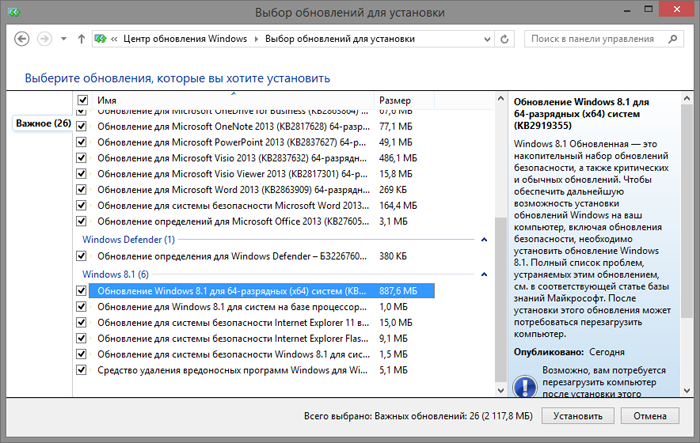Click the 486,1 МБ size value
The height and width of the screenshot is (443, 700).
click(398, 158)
